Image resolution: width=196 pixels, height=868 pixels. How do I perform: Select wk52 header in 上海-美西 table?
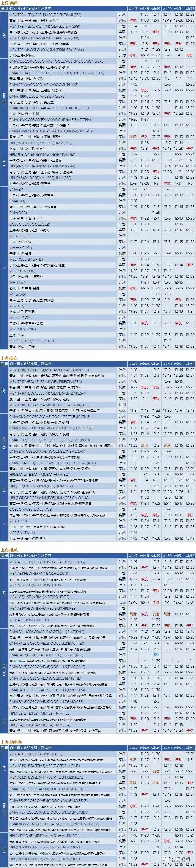[x=190, y=9]
